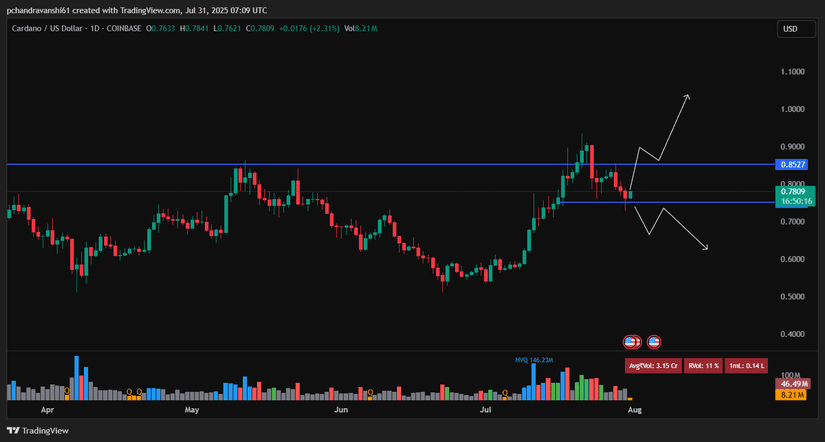Click the Jul label on time axis

(x=486, y=409)
